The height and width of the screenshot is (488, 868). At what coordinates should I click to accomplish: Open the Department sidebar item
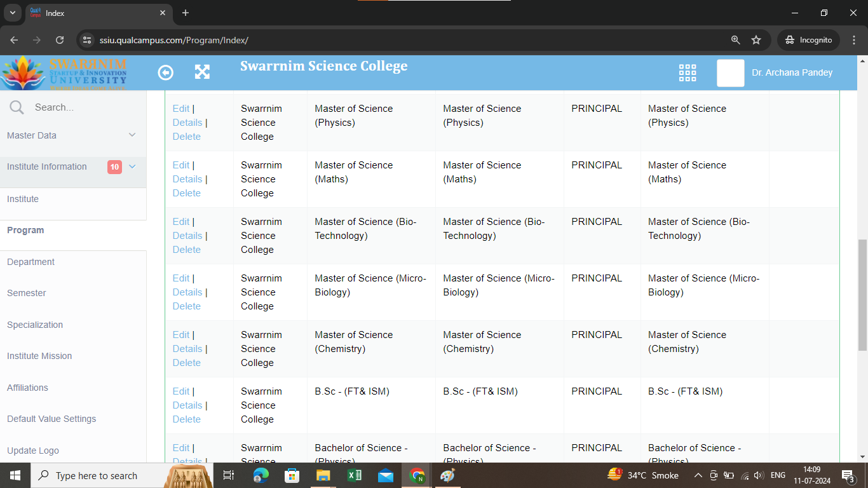[31, 262]
